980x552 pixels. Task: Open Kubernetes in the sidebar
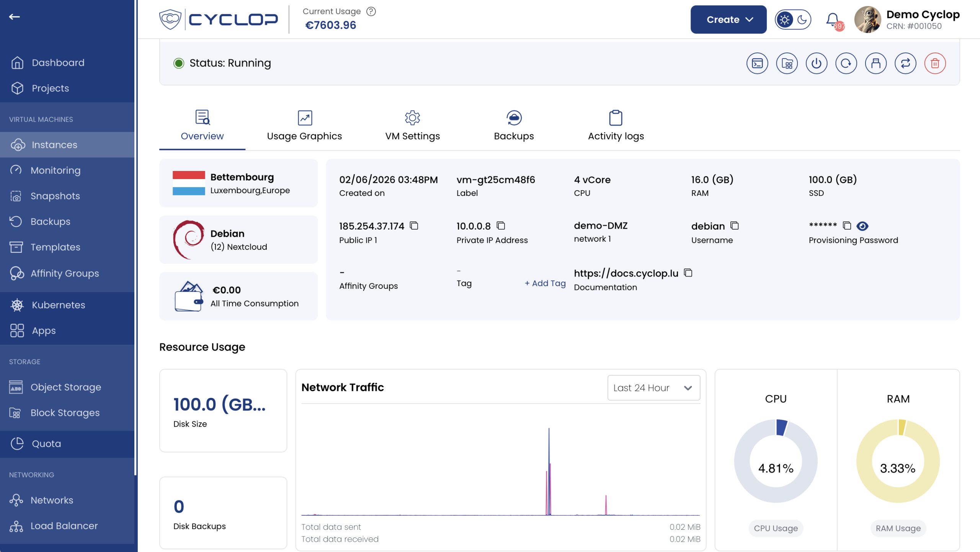pos(58,305)
